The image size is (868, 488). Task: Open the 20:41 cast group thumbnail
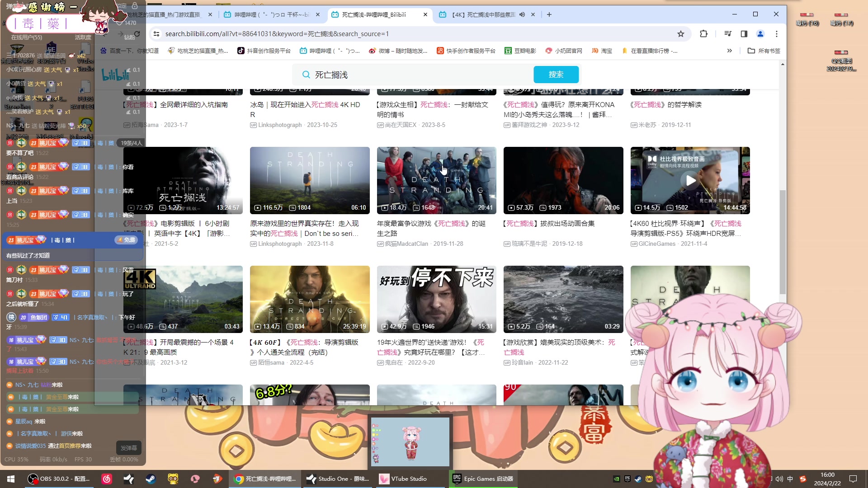[x=437, y=180]
